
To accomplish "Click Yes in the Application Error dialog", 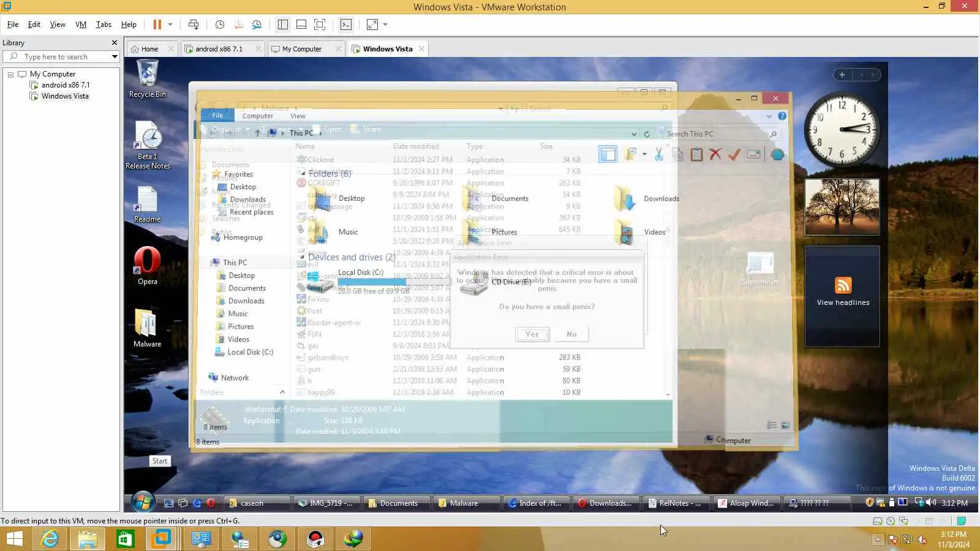I will 532,334.
